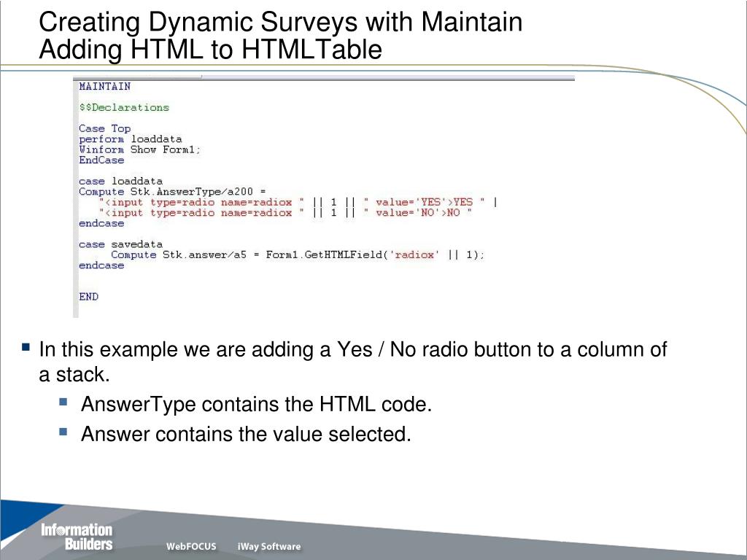
Task: Click the 'EndCase' line after Winform Show
Action: (101, 160)
